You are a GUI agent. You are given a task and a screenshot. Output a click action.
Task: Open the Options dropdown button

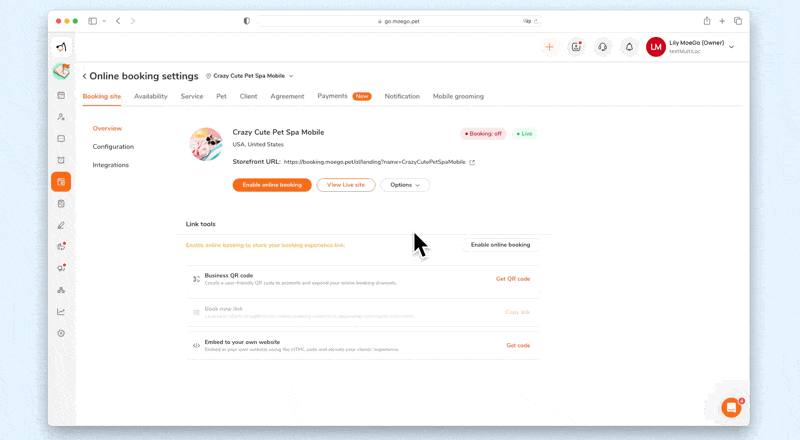[405, 185]
